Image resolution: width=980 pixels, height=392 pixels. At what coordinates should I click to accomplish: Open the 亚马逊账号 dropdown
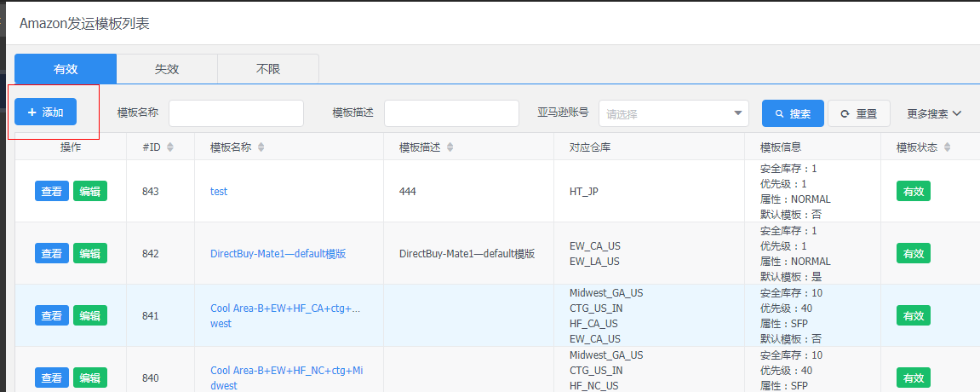point(673,114)
